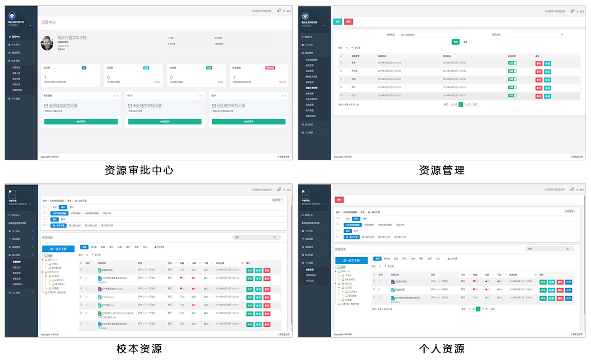
Task: Open notifications in the 资源管理 screenshot top bar
Action: pos(572,11)
